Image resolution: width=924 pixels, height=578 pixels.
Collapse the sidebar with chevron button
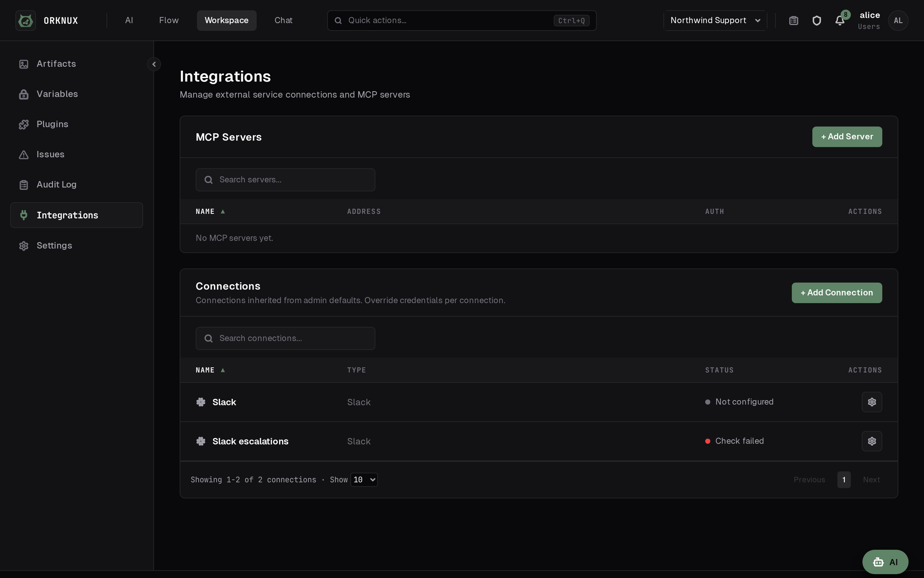click(x=154, y=64)
